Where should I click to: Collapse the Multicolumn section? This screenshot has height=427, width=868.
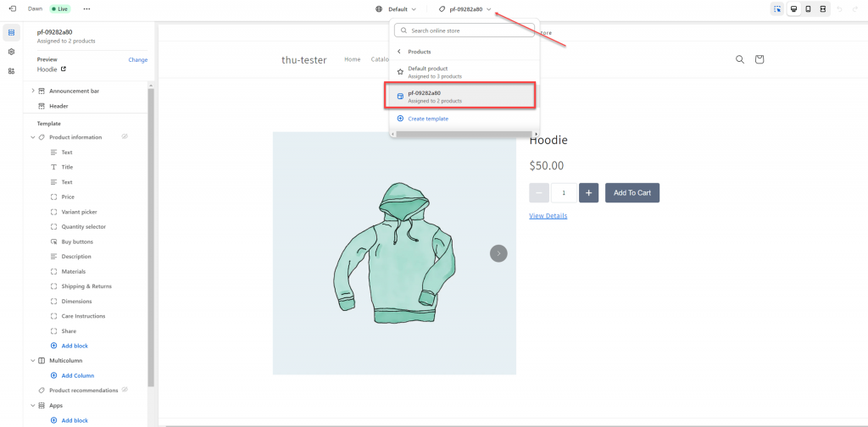coord(32,360)
